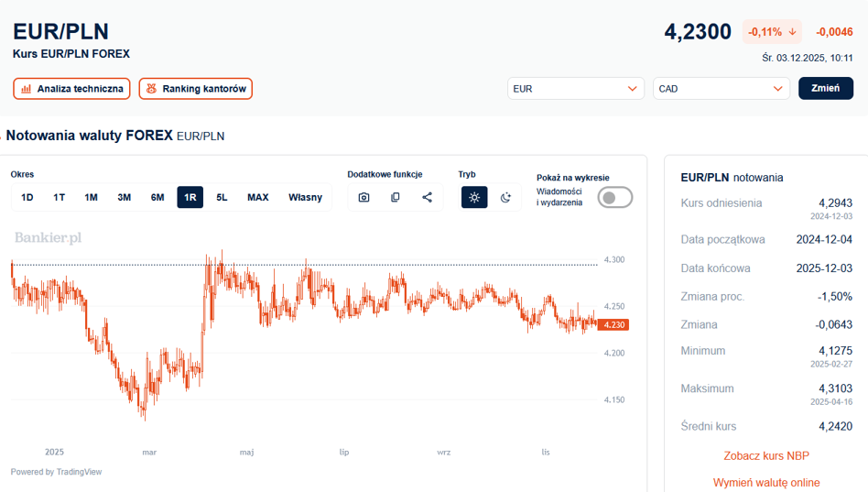This screenshot has width=868, height=492.
Task: Take a chart snapshot with camera icon
Action: click(x=363, y=197)
